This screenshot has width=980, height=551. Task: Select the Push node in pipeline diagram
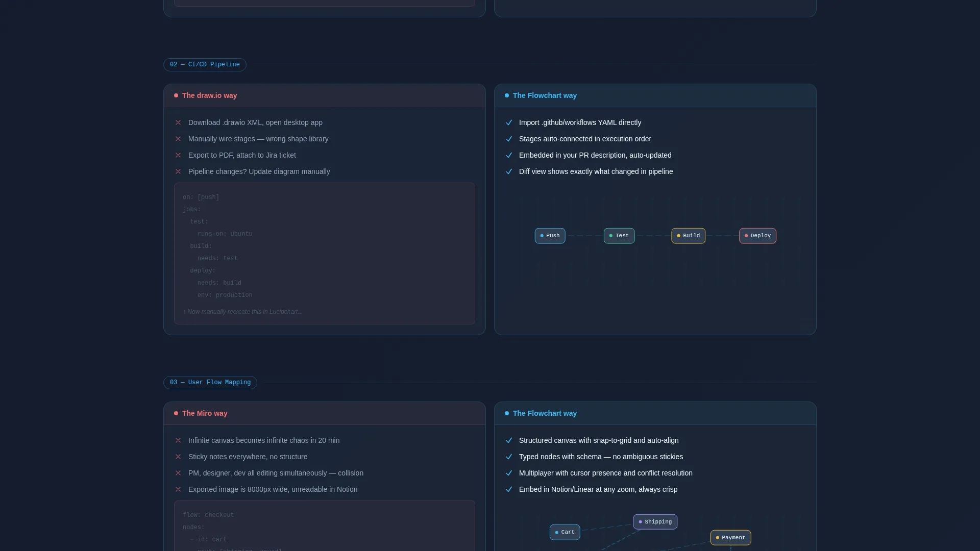[x=550, y=236]
